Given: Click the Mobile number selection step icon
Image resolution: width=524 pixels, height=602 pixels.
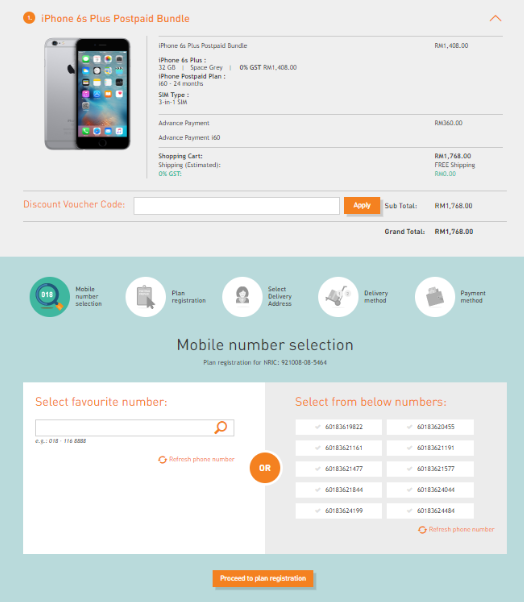Looking at the screenshot, I should coord(50,297).
